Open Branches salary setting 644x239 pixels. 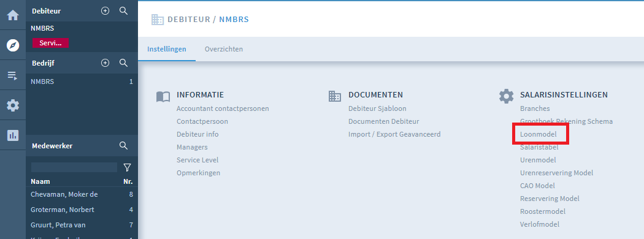[x=535, y=109]
